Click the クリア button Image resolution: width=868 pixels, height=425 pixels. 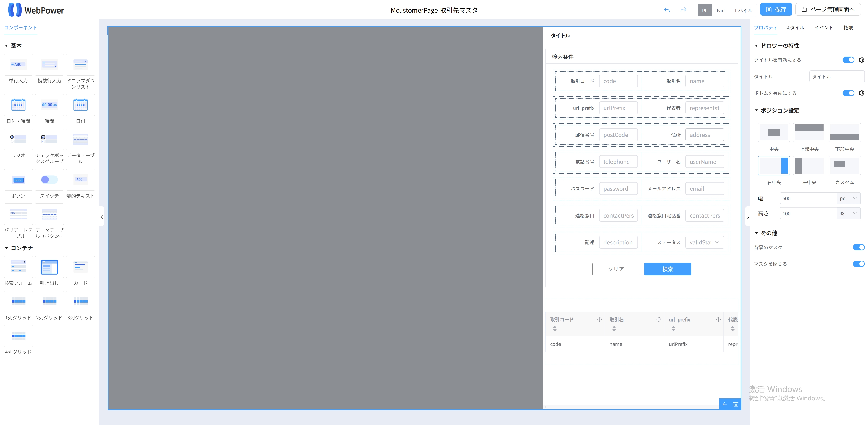point(616,269)
